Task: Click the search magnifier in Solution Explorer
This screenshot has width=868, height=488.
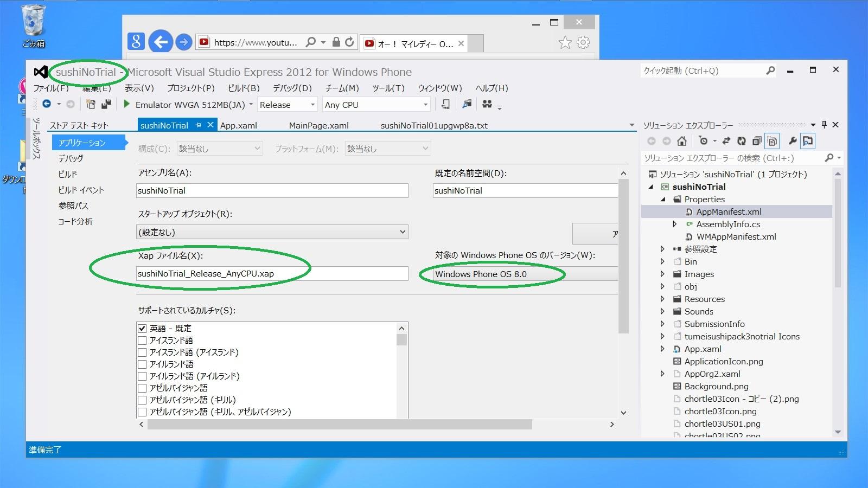Action: pyautogui.click(x=829, y=158)
